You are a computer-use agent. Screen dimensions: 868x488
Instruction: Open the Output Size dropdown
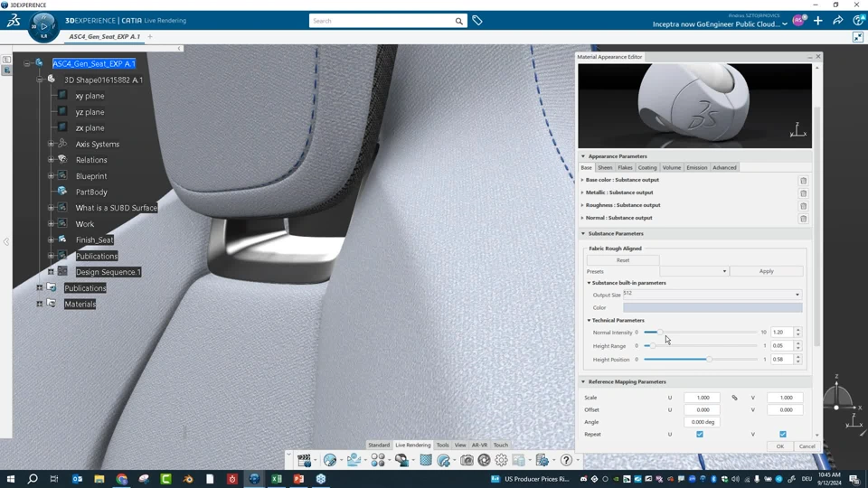click(x=712, y=295)
